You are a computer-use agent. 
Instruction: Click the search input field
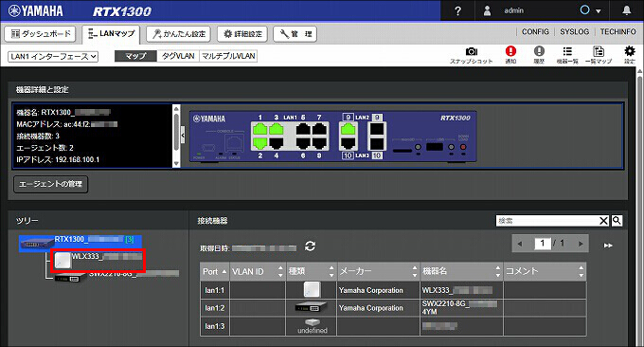point(547,221)
